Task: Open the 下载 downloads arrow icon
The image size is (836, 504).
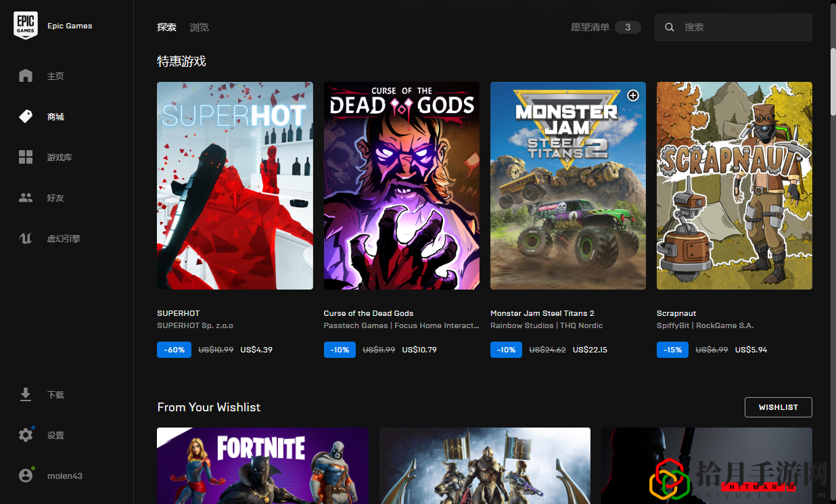Action: (x=26, y=394)
